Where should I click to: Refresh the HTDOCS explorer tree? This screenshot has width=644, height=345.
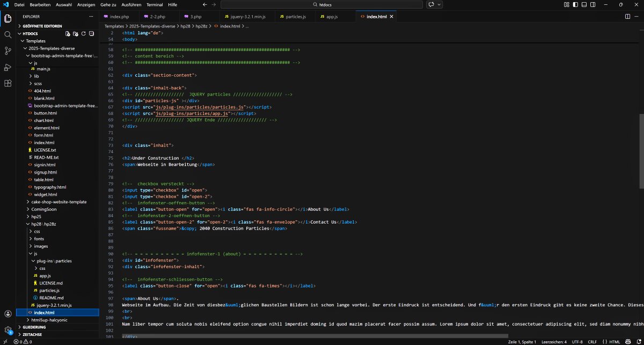click(84, 33)
